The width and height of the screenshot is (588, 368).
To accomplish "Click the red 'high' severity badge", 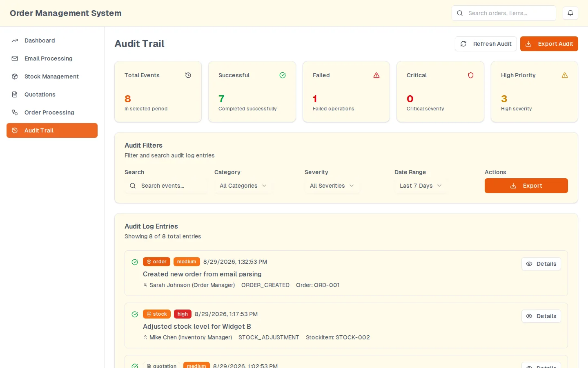I will click(x=183, y=314).
